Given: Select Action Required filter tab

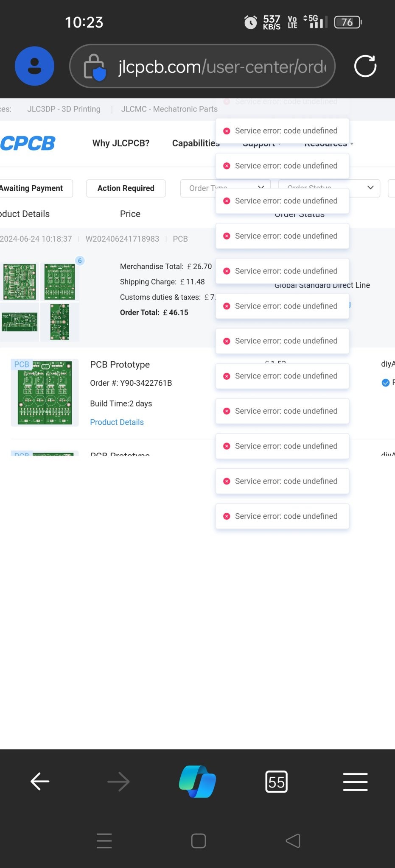Looking at the screenshot, I should point(126,188).
